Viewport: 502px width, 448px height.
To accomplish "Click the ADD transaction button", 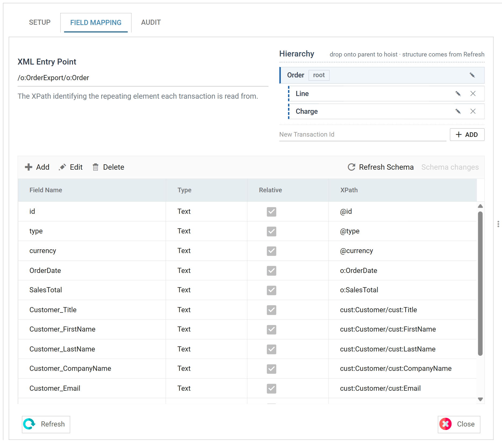I will pyautogui.click(x=467, y=134).
